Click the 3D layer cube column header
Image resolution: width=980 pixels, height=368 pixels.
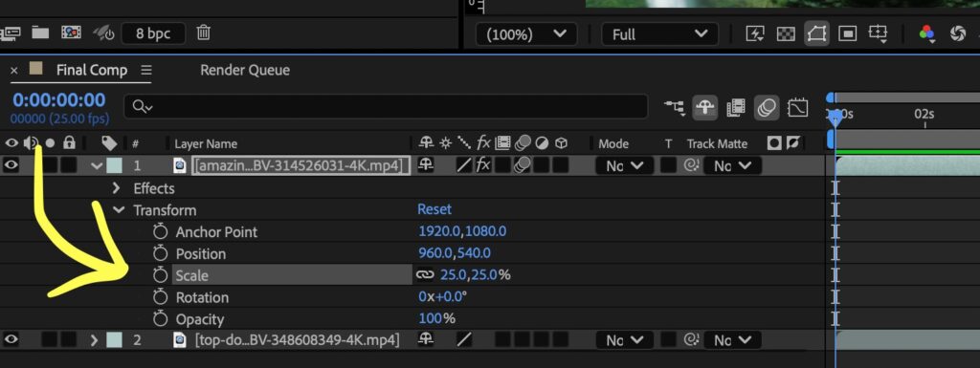tap(561, 143)
